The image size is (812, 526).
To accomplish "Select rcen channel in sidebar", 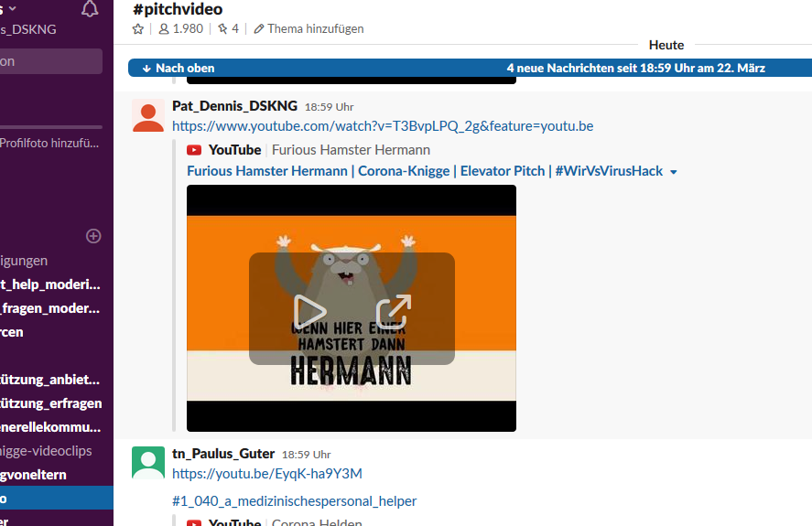I will [x=12, y=332].
